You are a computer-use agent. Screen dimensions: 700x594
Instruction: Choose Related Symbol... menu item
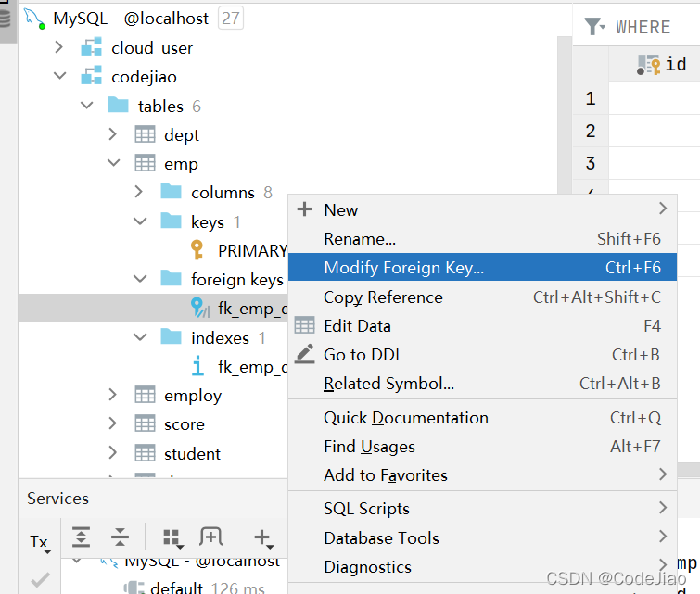(x=482, y=383)
